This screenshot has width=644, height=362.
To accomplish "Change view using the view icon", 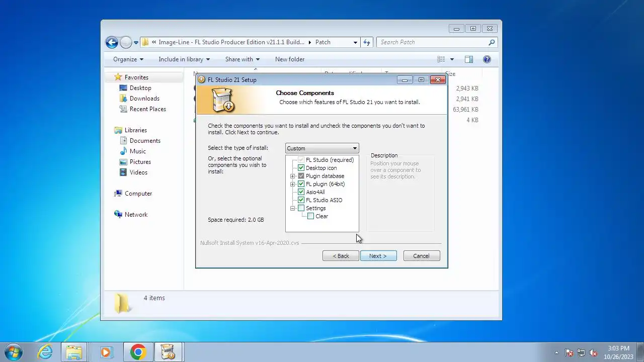I will (x=441, y=59).
